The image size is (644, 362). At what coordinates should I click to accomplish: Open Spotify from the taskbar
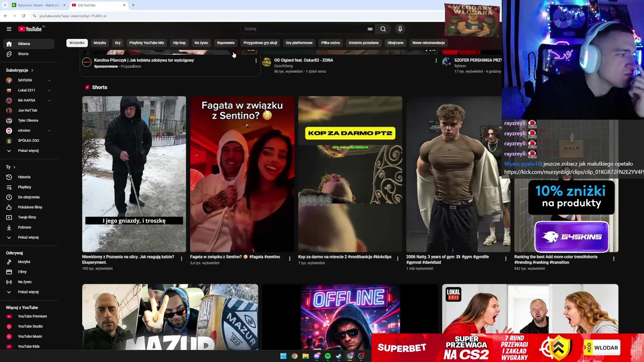coord(328,356)
